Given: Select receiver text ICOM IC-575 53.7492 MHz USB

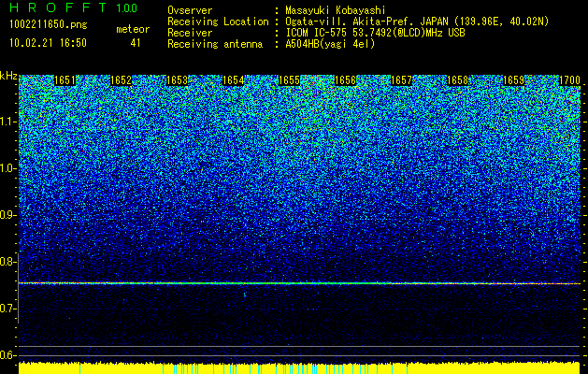Looking at the screenshot, I should [376, 33].
